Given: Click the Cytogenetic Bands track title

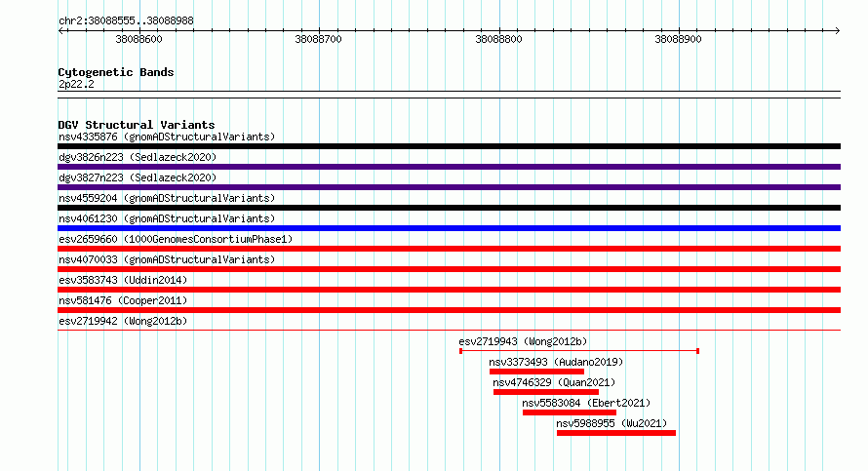Looking at the screenshot, I should coord(116,72).
